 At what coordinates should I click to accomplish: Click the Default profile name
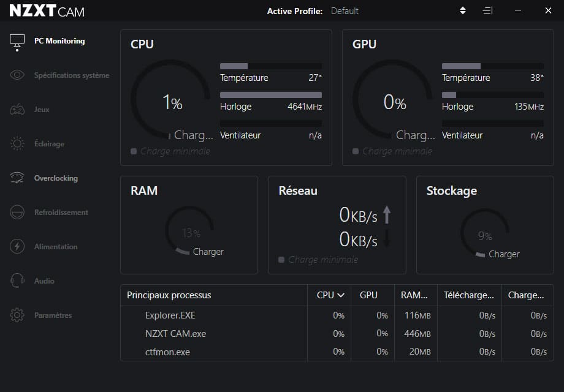[345, 11]
